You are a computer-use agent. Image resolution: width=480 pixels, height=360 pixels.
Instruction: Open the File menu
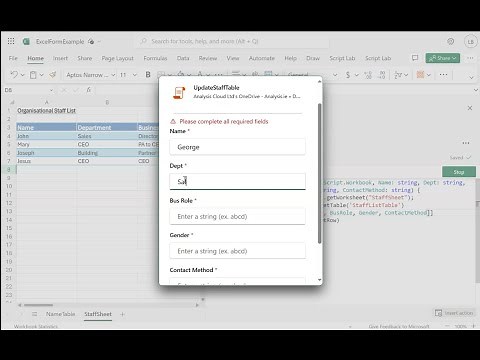click(13, 58)
